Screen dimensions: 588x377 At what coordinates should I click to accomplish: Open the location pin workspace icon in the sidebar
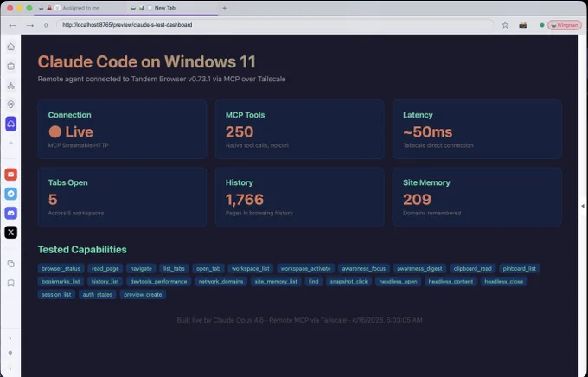pyautogui.click(x=11, y=105)
